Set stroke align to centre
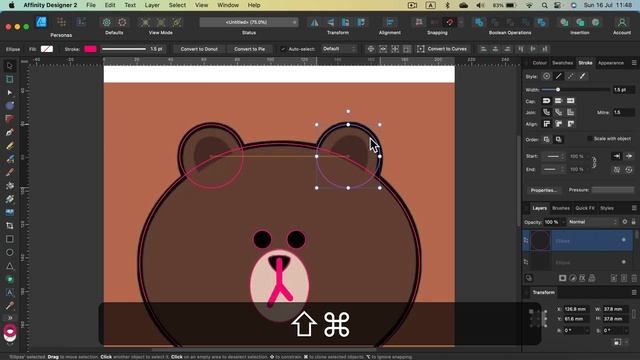 [x=546, y=124]
